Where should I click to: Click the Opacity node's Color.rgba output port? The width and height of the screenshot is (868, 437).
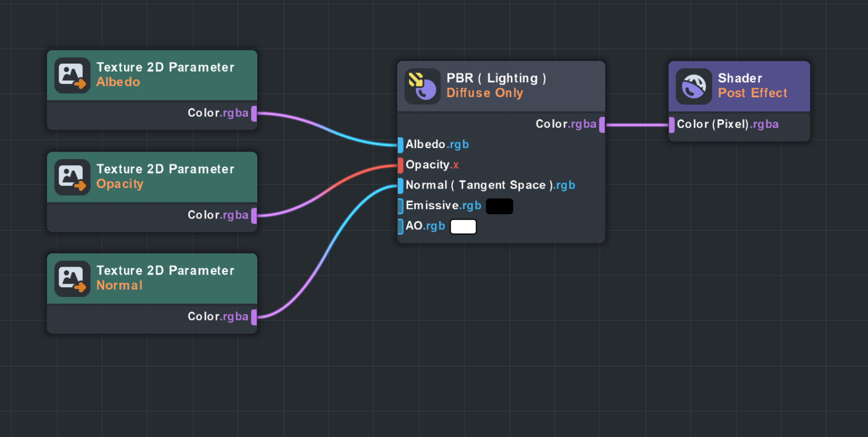tap(254, 215)
